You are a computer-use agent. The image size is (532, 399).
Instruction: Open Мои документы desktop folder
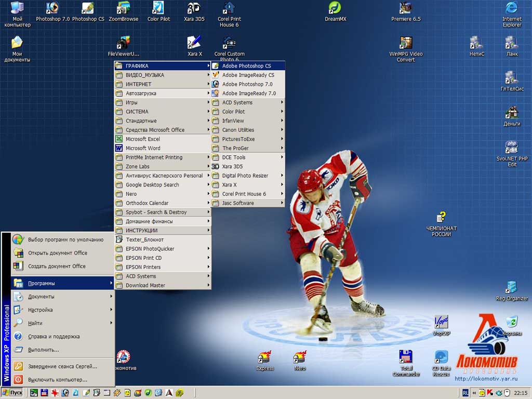click(17, 49)
